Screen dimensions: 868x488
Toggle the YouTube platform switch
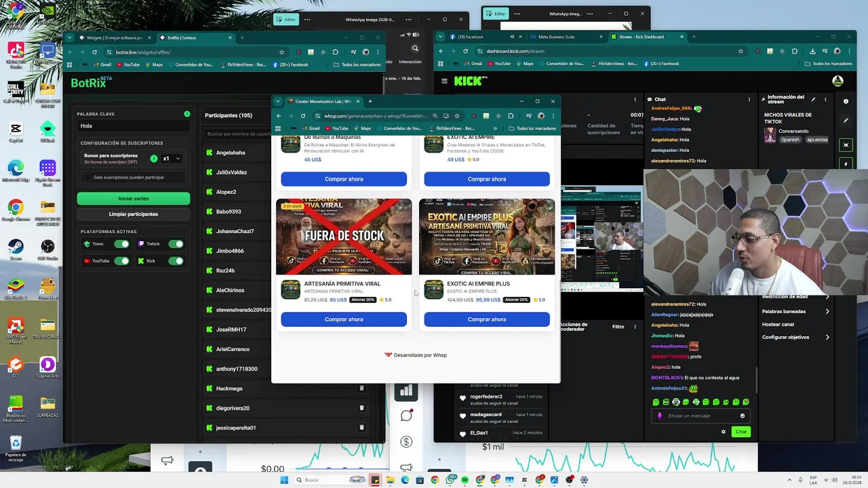coord(121,261)
